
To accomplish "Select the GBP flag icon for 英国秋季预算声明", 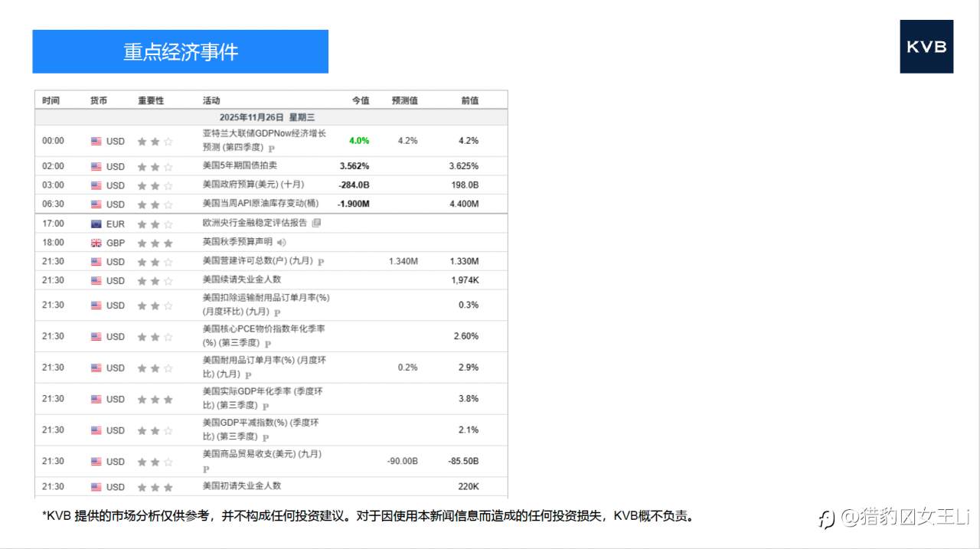I will (95, 243).
